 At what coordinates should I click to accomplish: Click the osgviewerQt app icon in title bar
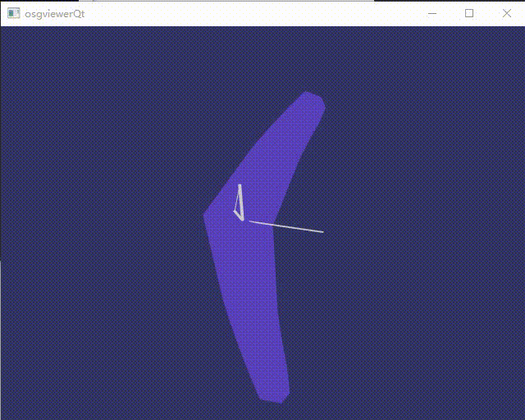[13, 13]
